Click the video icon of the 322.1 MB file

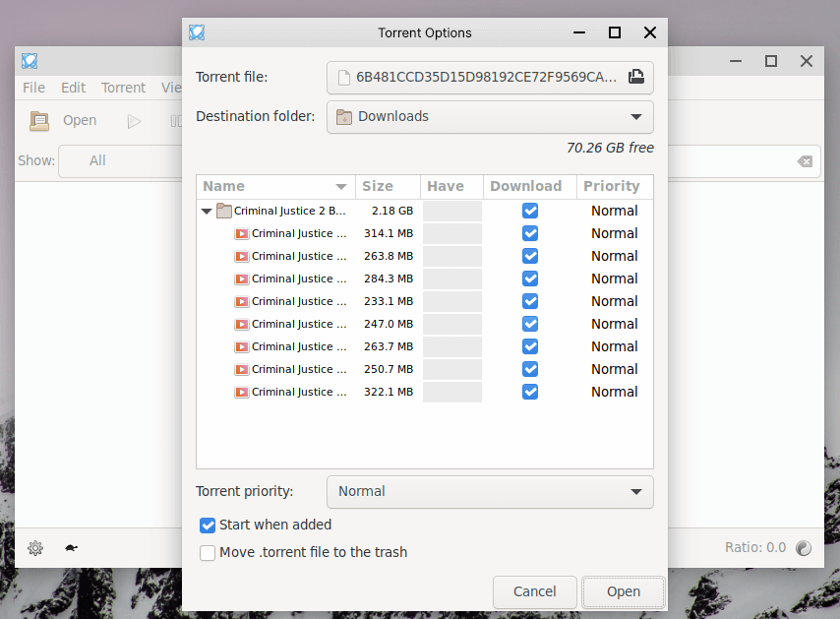[x=242, y=392]
